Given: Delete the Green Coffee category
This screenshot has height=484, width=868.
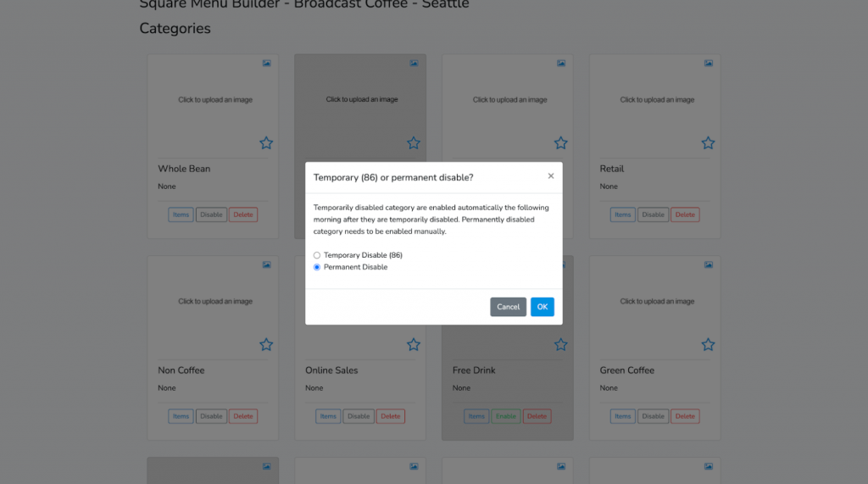Looking at the screenshot, I should [x=685, y=416].
